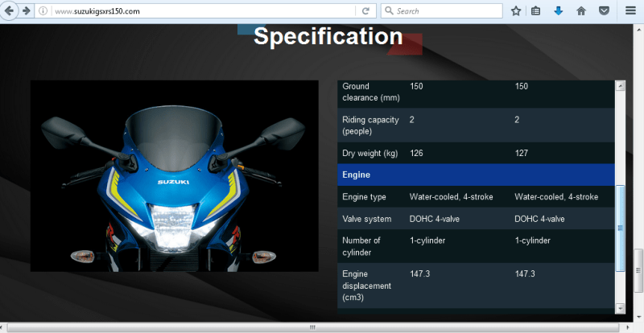Bookmark this page with the star icon
This screenshot has height=333, width=644.
coord(516,11)
